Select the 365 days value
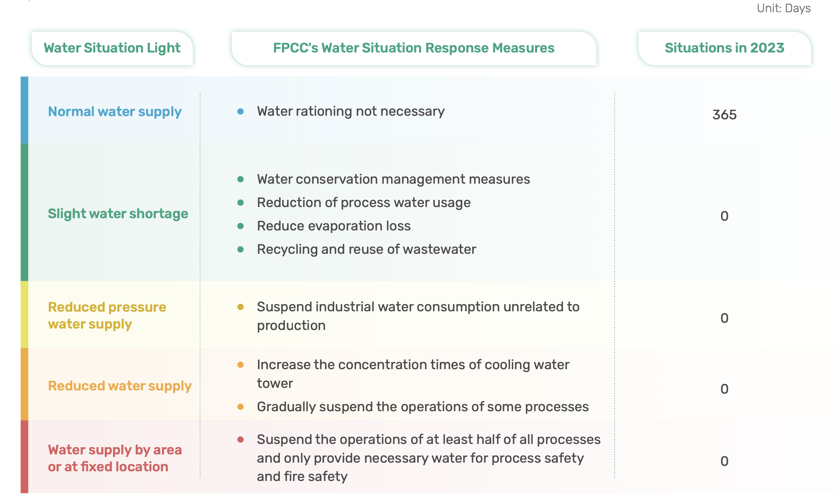 pos(724,115)
